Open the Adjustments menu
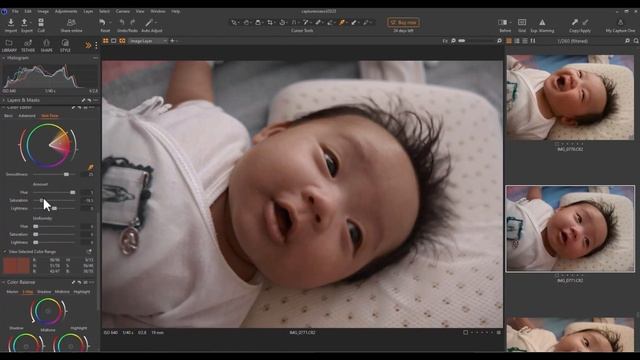 coord(66,11)
